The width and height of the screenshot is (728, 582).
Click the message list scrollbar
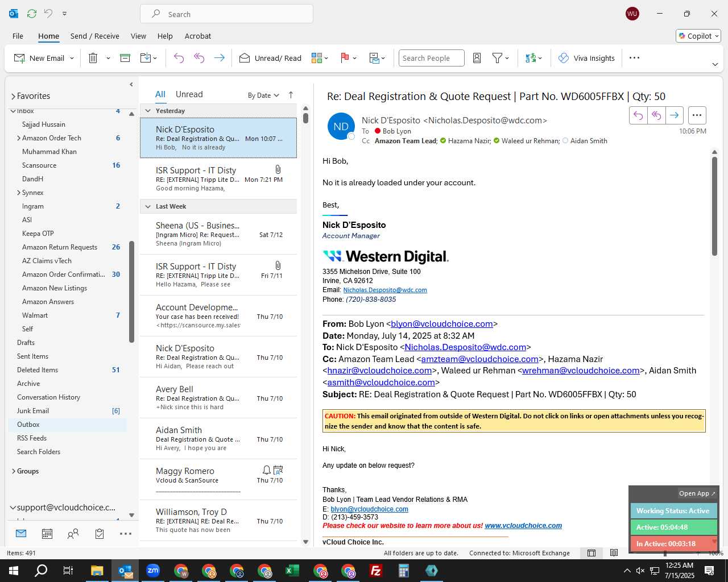coord(305,118)
